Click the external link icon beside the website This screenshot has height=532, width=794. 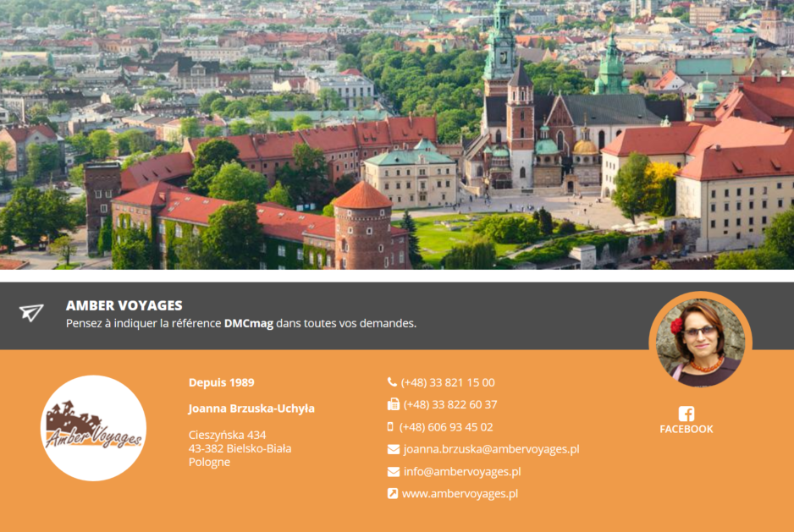pyautogui.click(x=393, y=494)
